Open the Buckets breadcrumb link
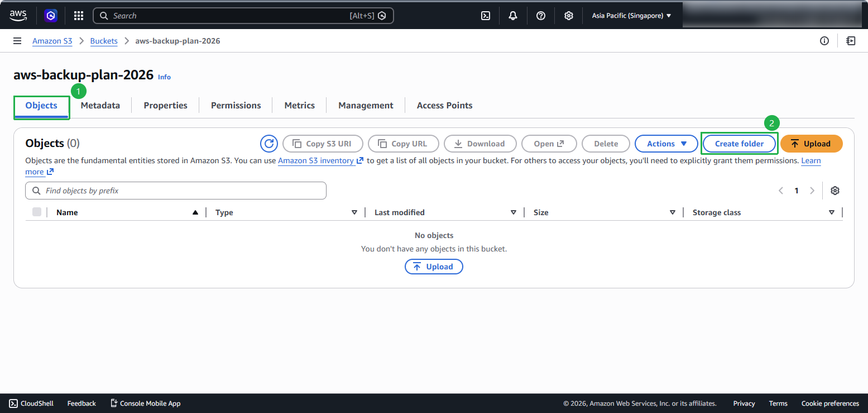The width and height of the screenshot is (868, 413). (104, 41)
